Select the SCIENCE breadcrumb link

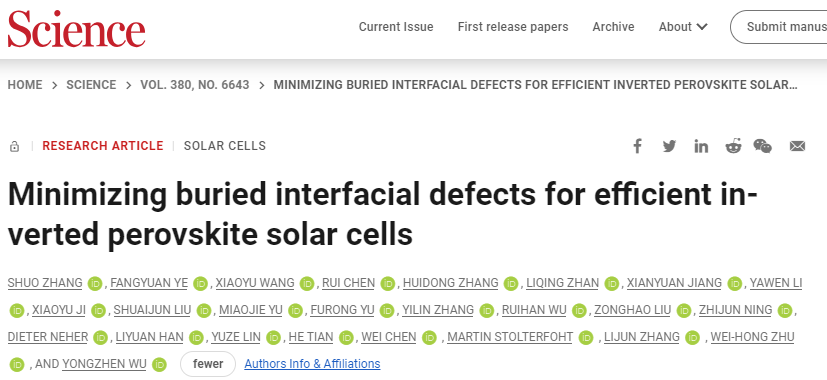(91, 85)
